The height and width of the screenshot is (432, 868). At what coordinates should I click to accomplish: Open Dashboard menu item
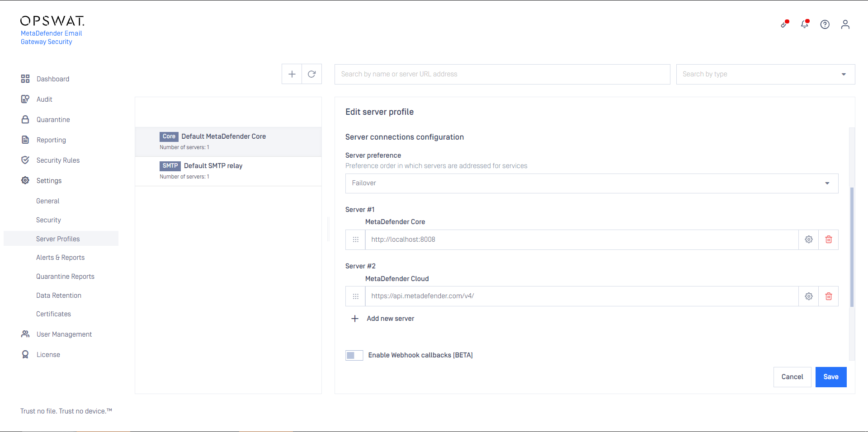tap(53, 79)
